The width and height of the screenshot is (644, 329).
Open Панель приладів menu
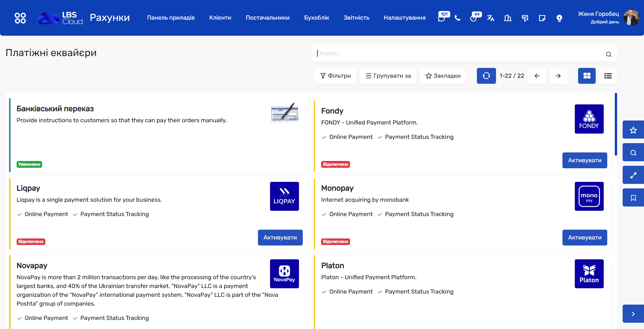171,18
